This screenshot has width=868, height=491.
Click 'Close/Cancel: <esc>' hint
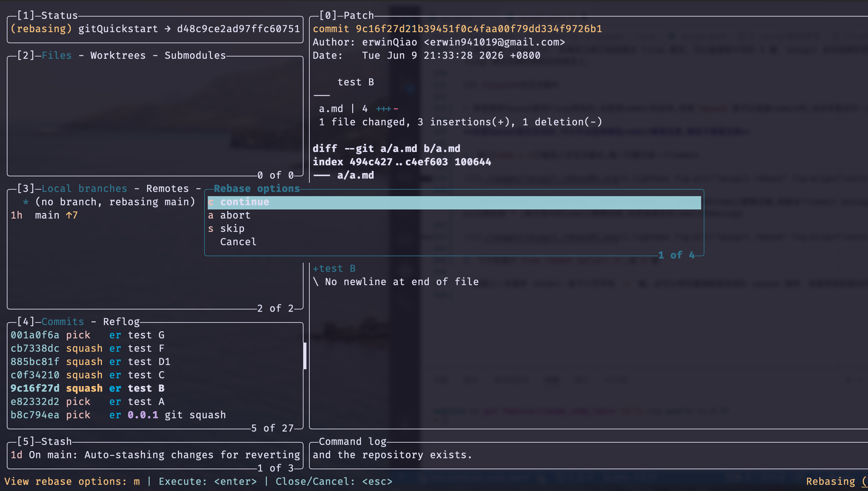tap(334, 482)
